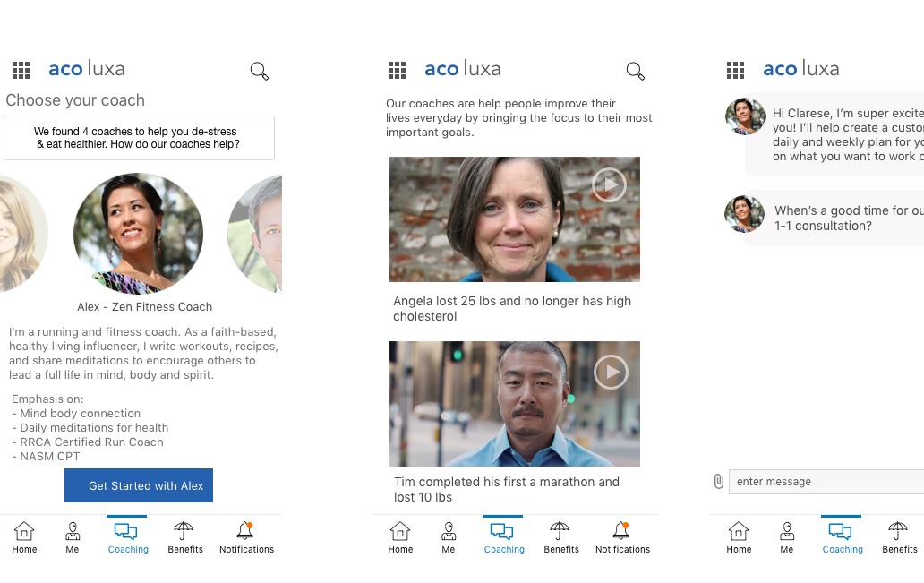Click into the enter message field
Screen dimensions: 924x583
[824, 482]
